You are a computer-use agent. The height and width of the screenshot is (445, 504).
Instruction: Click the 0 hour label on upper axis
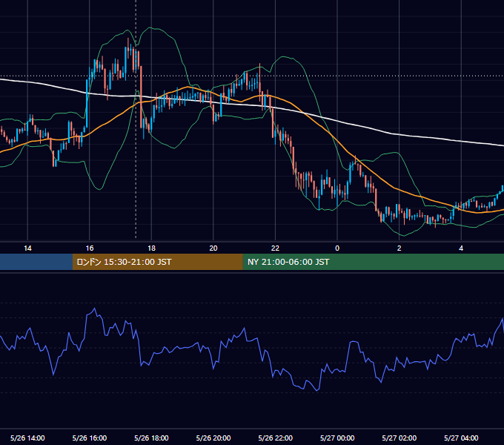337,248
